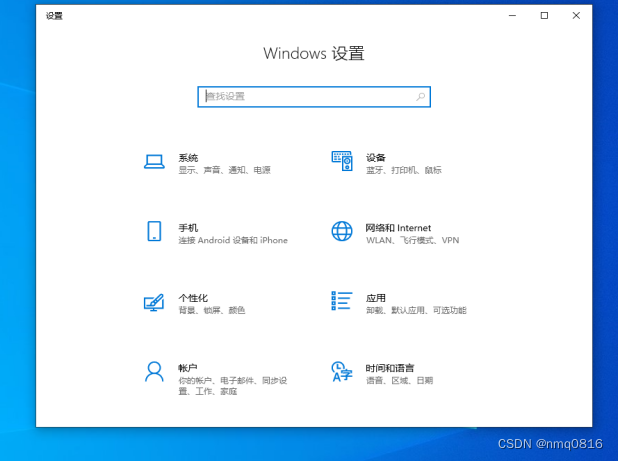Screen dimensions: 619x461
Task: Select the 网络和 Internet heading
Action: coord(398,228)
